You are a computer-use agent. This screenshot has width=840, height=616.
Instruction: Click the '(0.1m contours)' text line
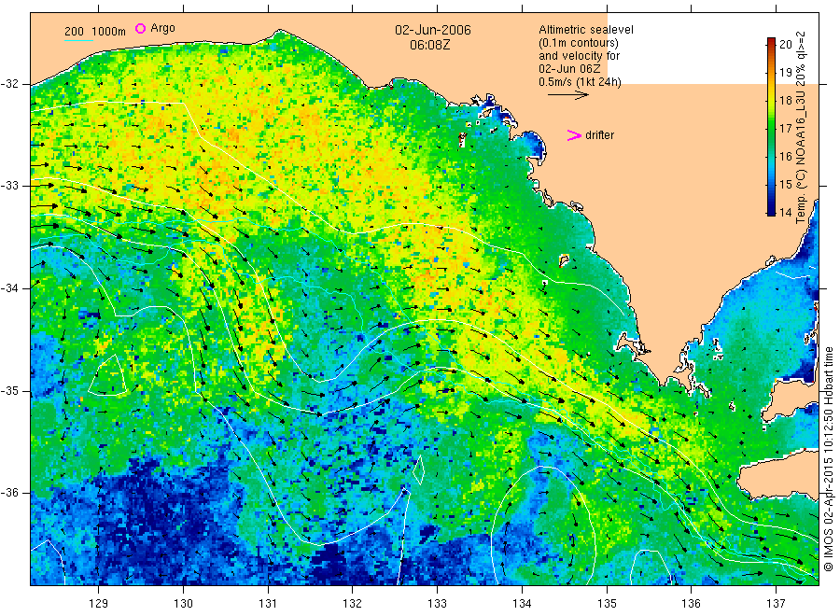click(579, 43)
